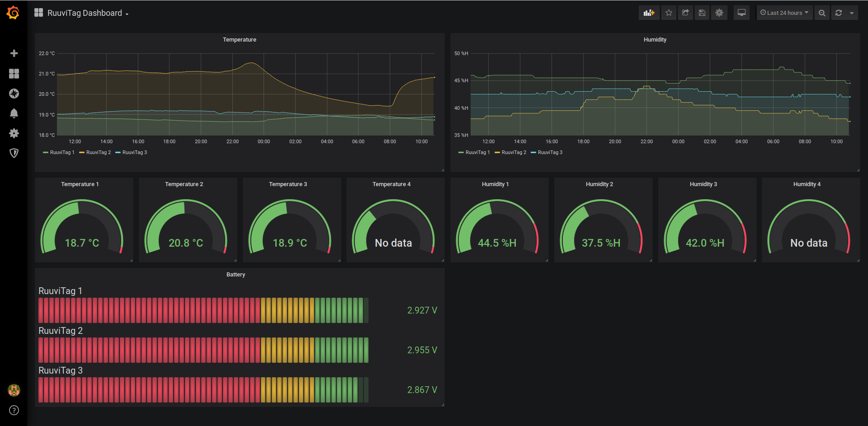Click the RuuviTag 2 battery bar gauge
The image size is (868, 426).
click(203, 350)
